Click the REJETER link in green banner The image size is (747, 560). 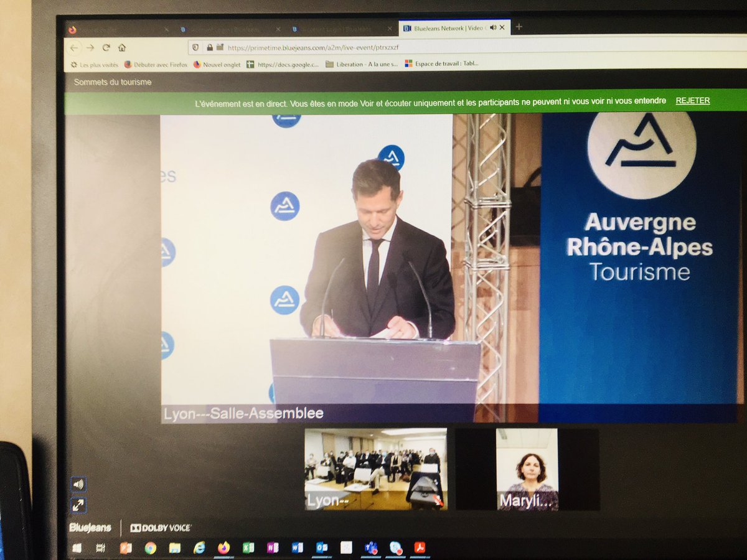click(693, 101)
